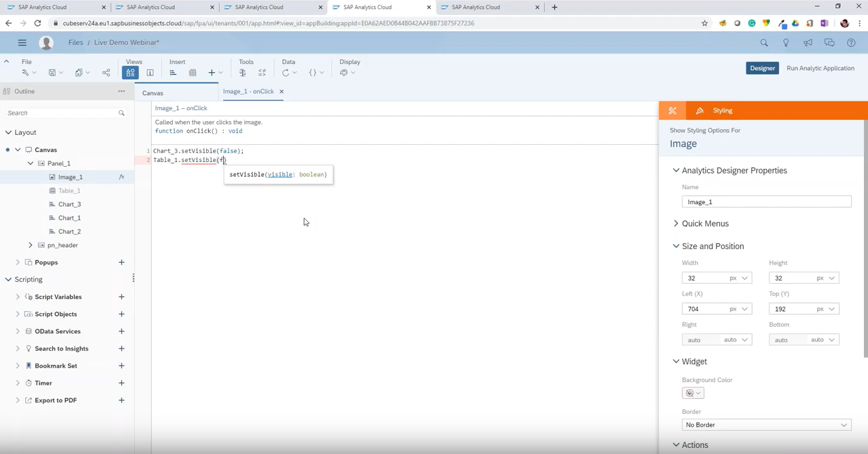The image size is (868, 454).
Task: Open the Width unit dropdown
Action: click(744, 278)
